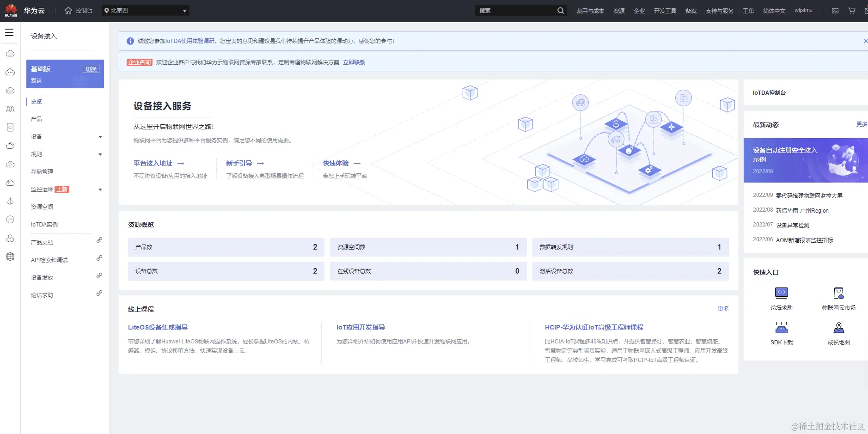This screenshot has height=434, width=868.
Task: Open 资源空间 in the sidebar
Action: coord(42,207)
